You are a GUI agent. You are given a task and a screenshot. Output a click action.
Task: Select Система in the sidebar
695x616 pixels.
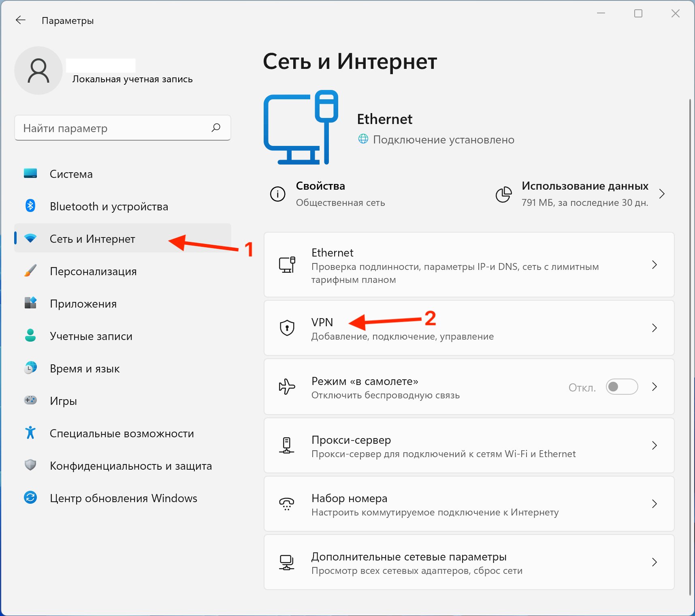click(x=71, y=174)
